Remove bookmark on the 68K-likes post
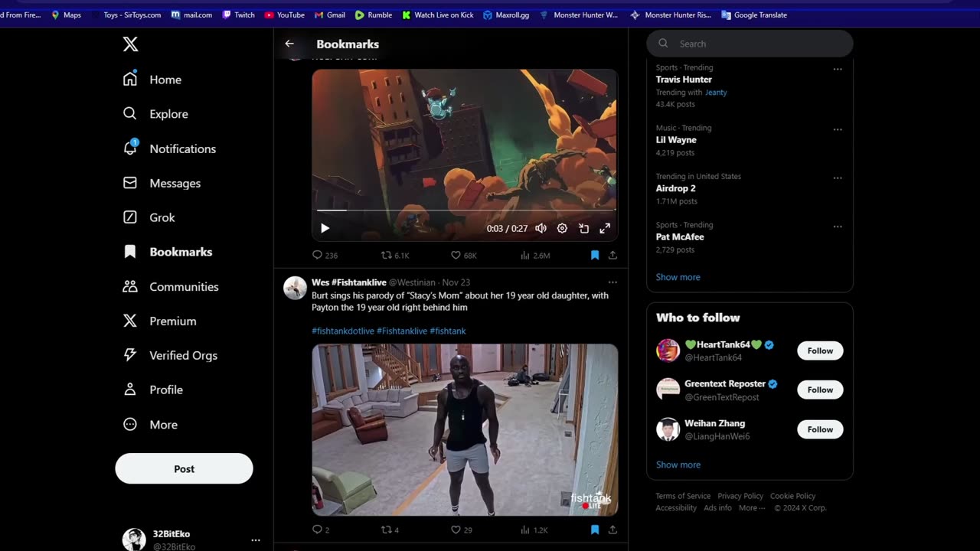 595,255
